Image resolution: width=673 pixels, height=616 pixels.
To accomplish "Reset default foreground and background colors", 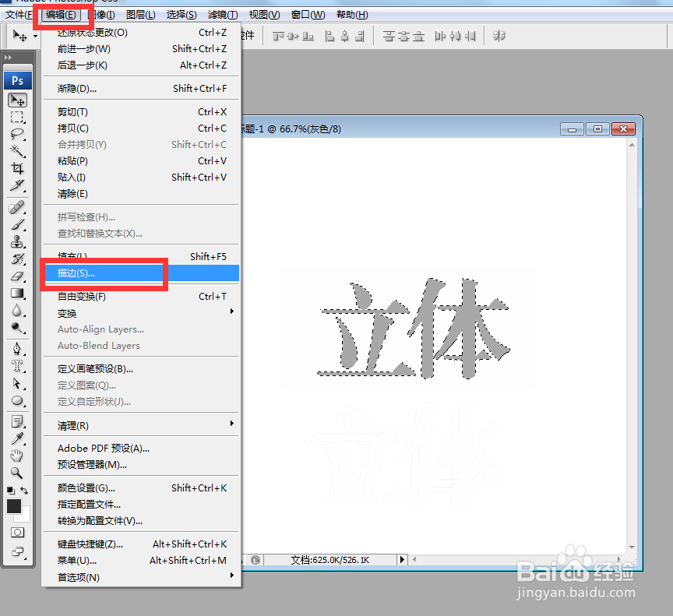I will [11, 491].
